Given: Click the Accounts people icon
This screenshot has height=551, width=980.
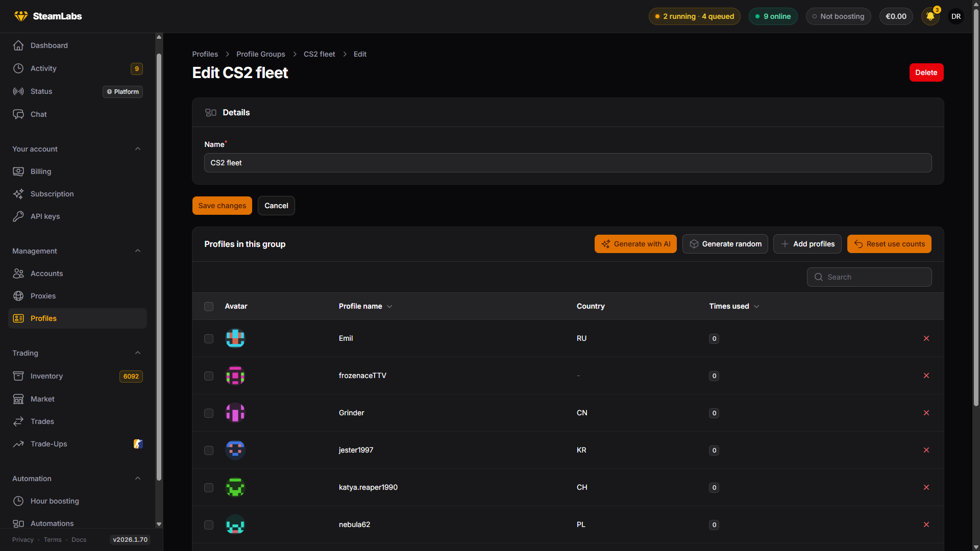Looking at the screenshot, I should tap(18, 273).
